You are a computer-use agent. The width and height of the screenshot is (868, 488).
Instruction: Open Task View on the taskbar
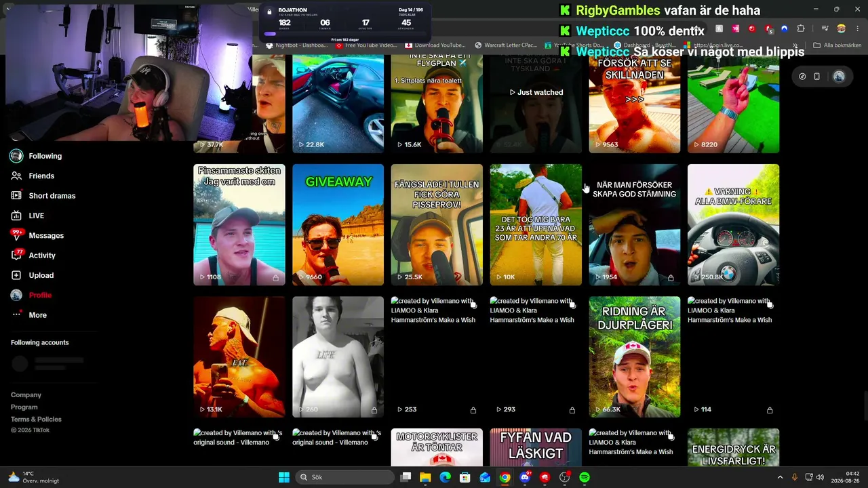click(406, 477)
